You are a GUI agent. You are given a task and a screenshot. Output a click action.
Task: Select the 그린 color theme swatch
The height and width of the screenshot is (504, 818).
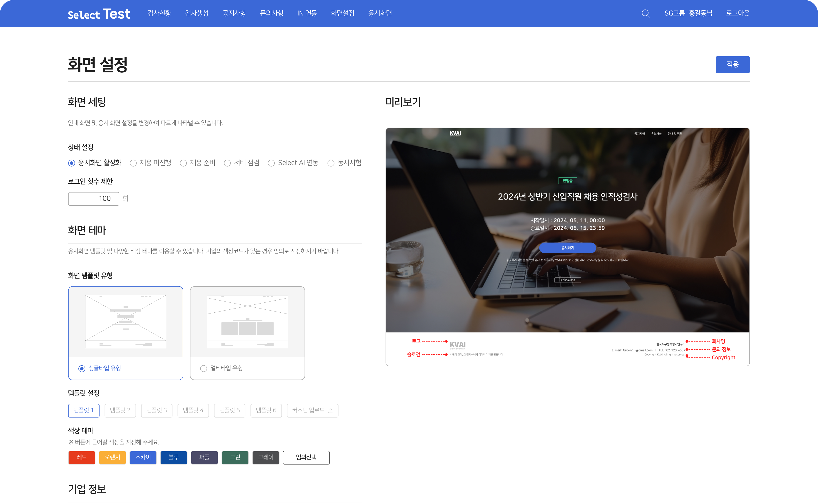coord(235,458)
